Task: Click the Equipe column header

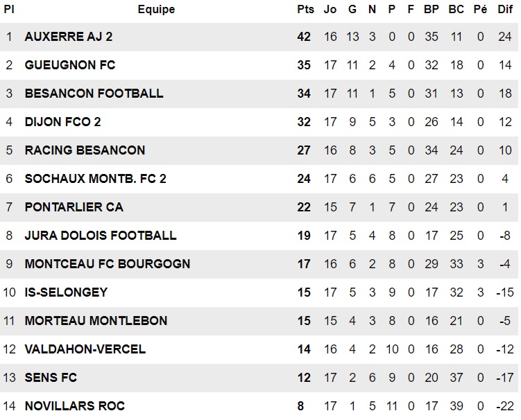Action: pyautogui.click(x=156, y=9)
